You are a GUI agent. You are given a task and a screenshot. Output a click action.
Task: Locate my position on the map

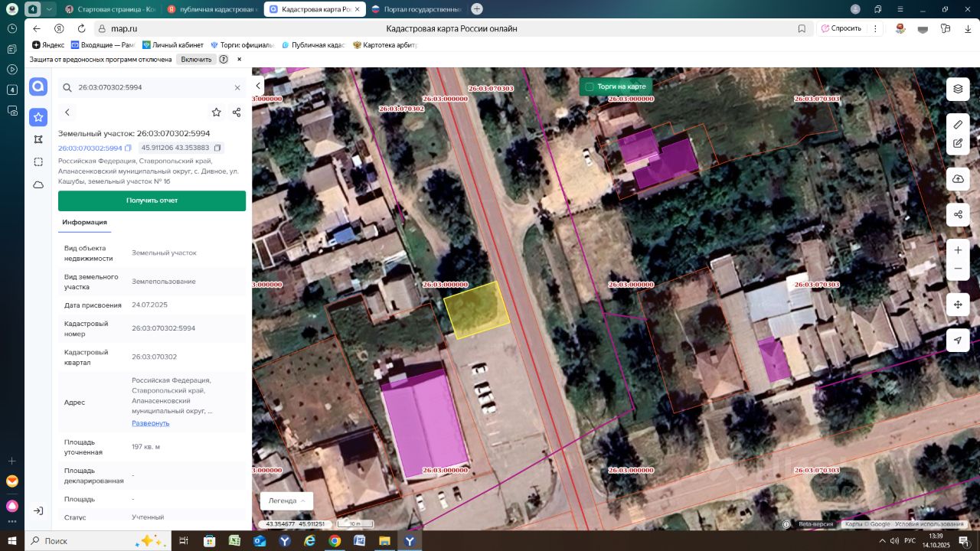(958, 341)
